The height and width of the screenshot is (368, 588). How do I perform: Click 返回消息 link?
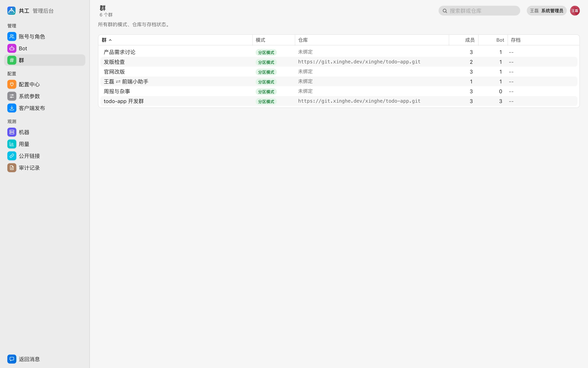click(45, 359)
